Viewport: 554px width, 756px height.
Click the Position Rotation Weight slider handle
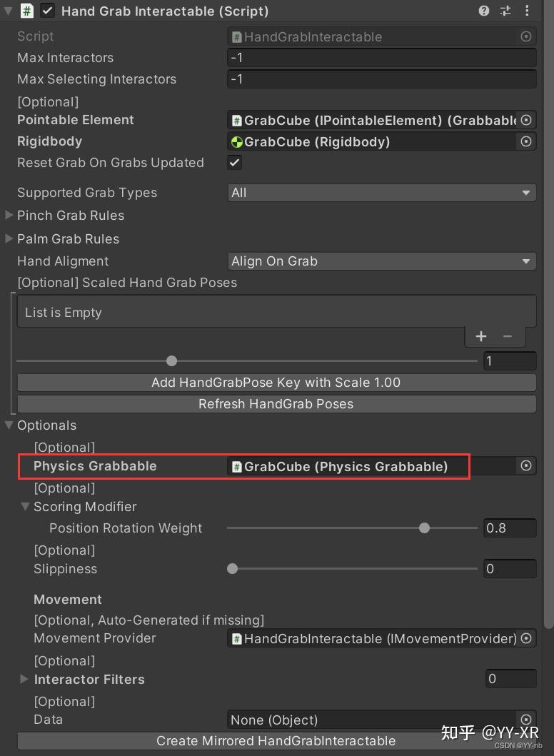click(424, 528)
